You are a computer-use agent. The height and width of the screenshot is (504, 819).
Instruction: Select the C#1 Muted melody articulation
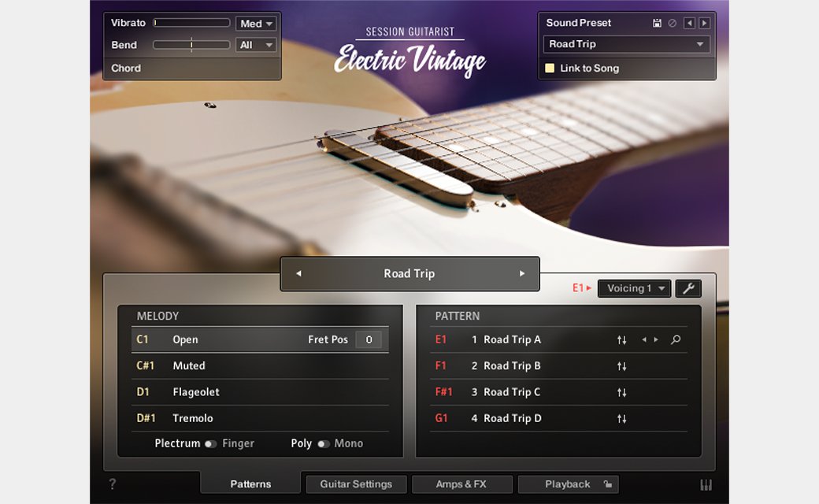[260, 365]
